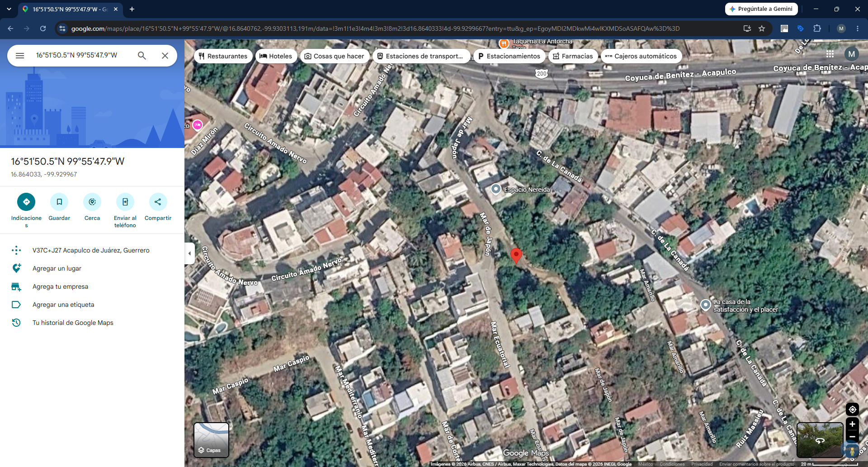Screen dimensions: 868x467
Task: Collapse the side panel arrow
Action: point(190,253)
